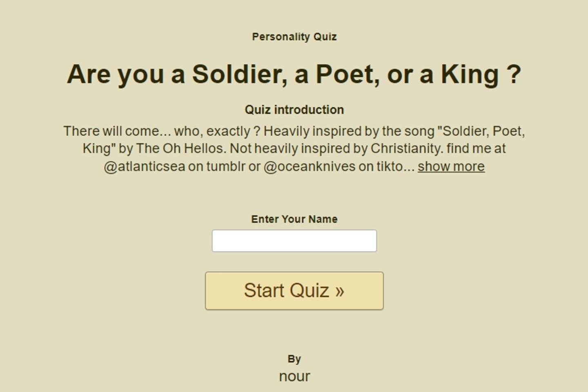
Task: Click the By label above the author
Action: coord(294,359)
